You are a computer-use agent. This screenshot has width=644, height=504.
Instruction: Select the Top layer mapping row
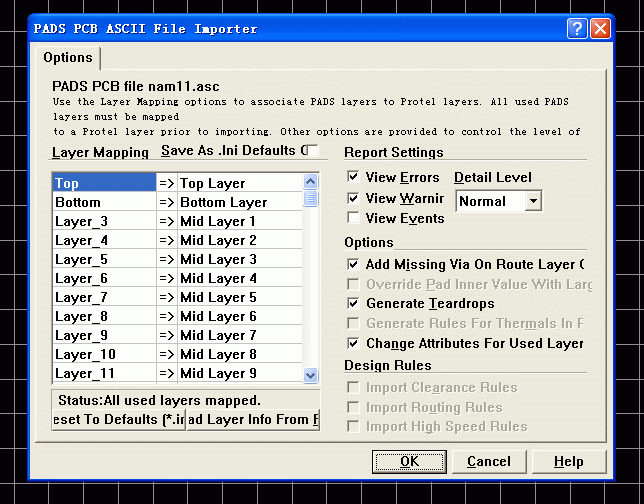(x=103, y=183)
